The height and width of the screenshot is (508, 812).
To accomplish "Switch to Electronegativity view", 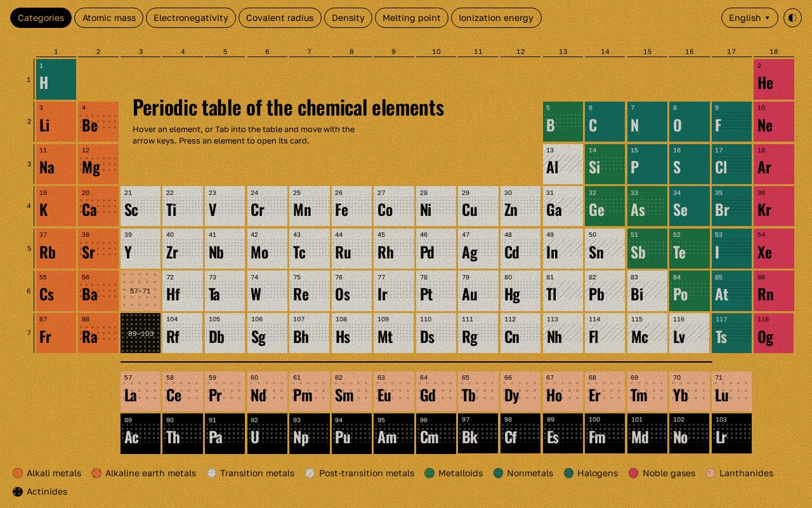I will pyautogui.click(x=191, y=18).
